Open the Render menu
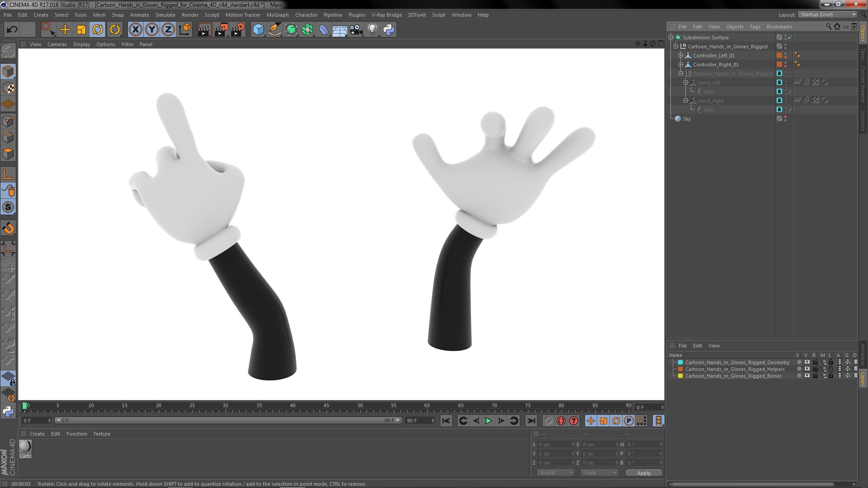 pos(190,15)
